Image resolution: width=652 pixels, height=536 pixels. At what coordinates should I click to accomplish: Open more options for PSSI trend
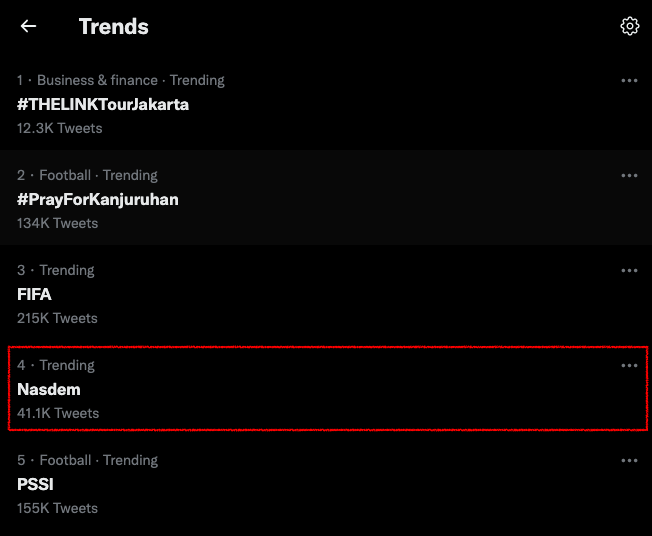pos(629,460)
